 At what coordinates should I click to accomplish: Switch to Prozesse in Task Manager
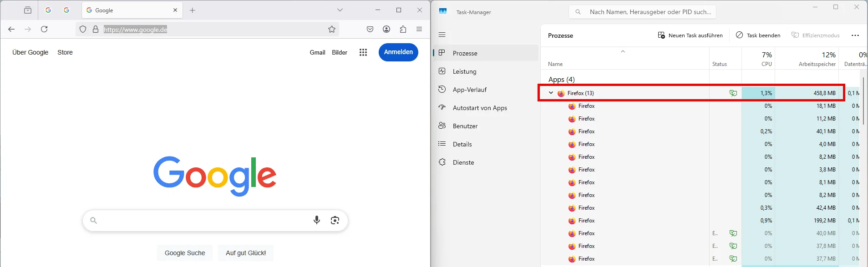486,53
